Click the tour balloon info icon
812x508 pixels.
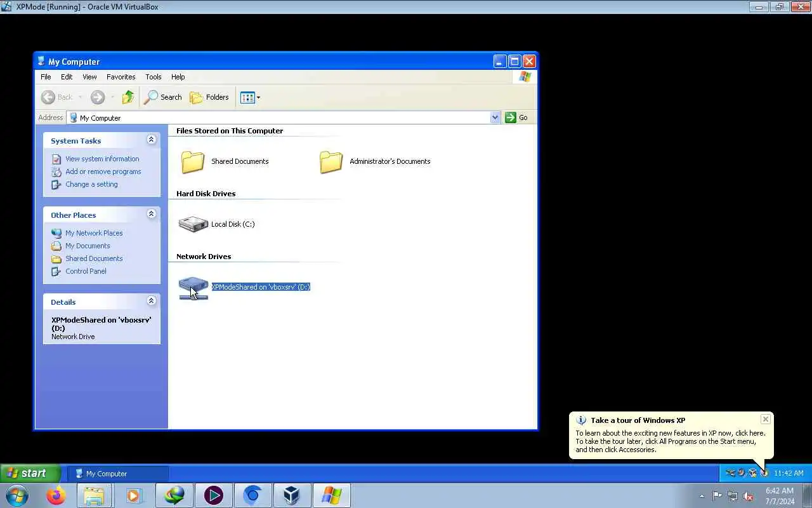(580, 420)
